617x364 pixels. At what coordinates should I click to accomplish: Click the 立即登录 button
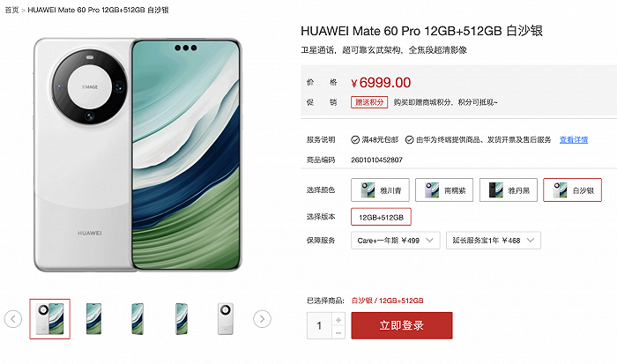[402, 325]
